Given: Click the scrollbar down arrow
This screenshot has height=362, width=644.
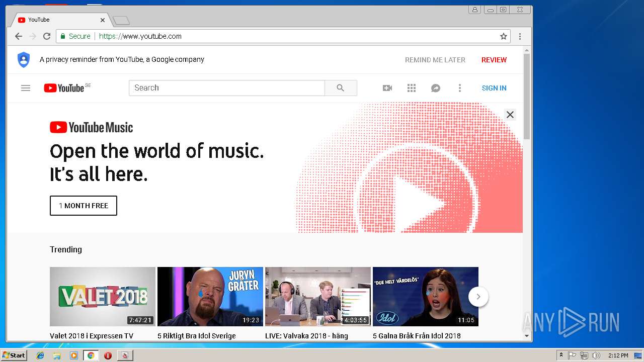Looking at the screenshot, I should 527,336.
